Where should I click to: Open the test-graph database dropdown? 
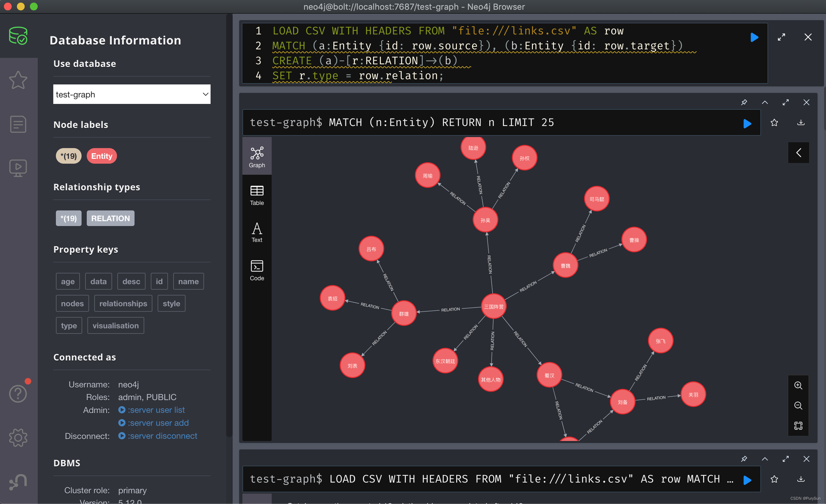click(132, 94)
